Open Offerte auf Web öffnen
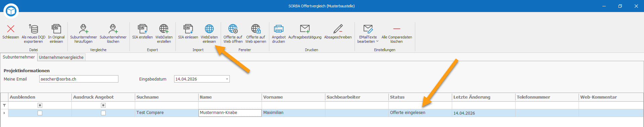Viewport: 644px width, 127px height. click(x=233, y=33)
